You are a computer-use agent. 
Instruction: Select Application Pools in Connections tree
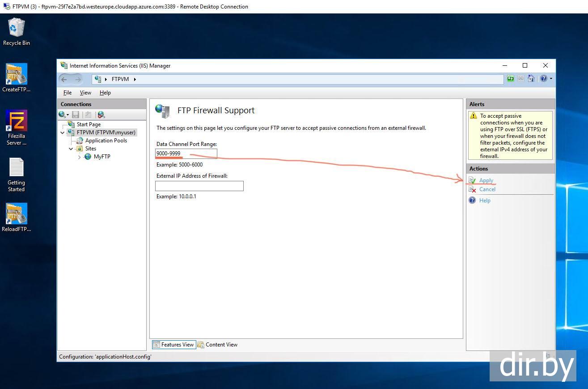point(106,141)
